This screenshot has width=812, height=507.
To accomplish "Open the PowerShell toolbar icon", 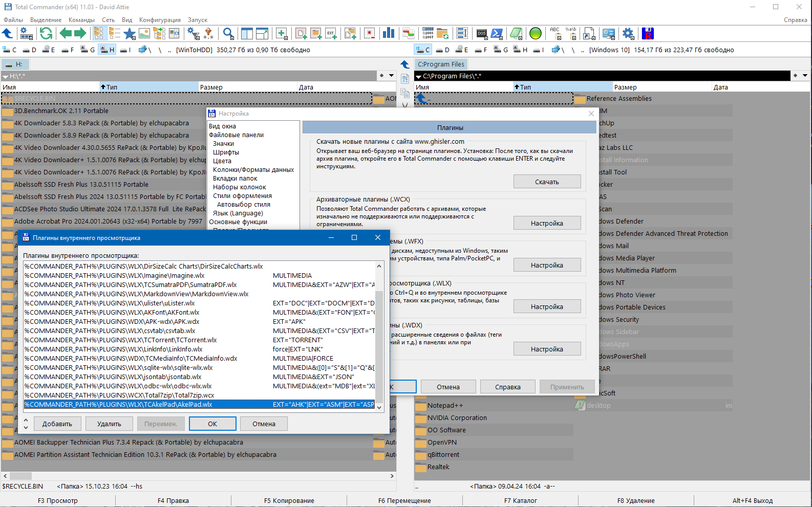I will tap(497, 34).
